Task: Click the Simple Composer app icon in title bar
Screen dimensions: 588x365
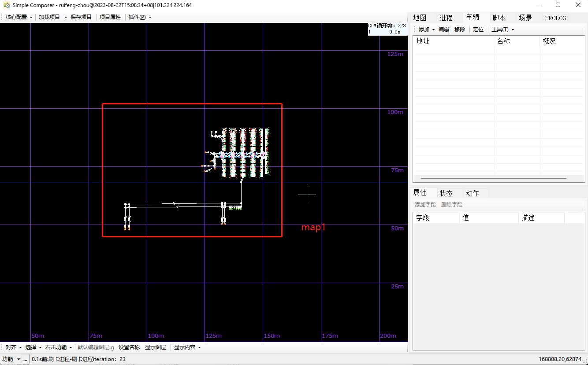Action: point(7,5)
